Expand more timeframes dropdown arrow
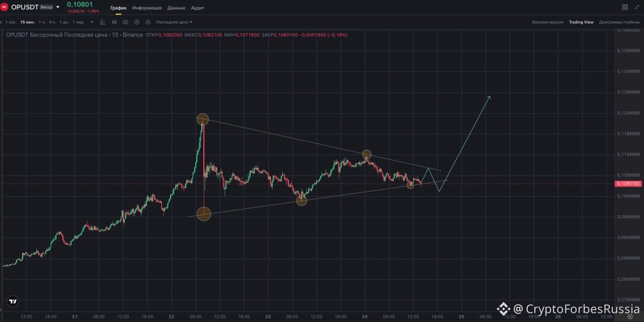Image resolution: width=644 pixels, height=322 pixels. (x=92, y=22)
